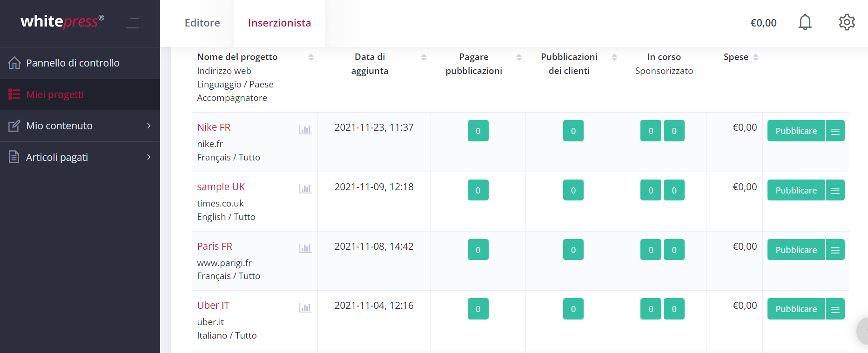Collapse sidebar with hamburger icon

tap(130, 23)
